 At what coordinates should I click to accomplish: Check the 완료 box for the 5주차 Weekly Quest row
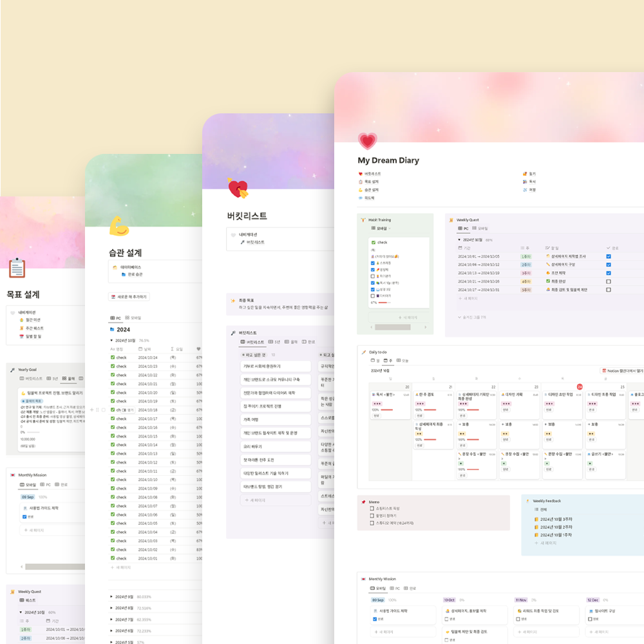coord(609,290)
